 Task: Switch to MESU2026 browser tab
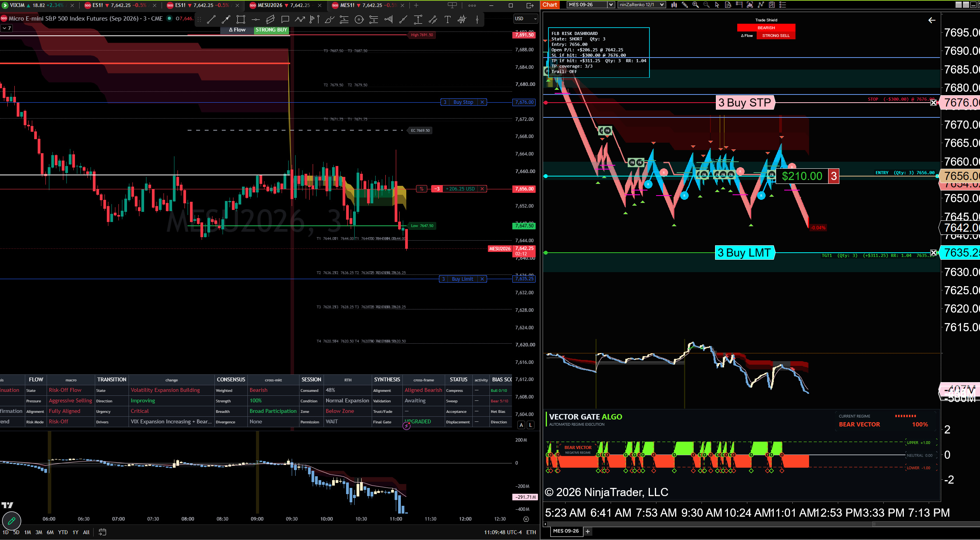tap(285, 5)
